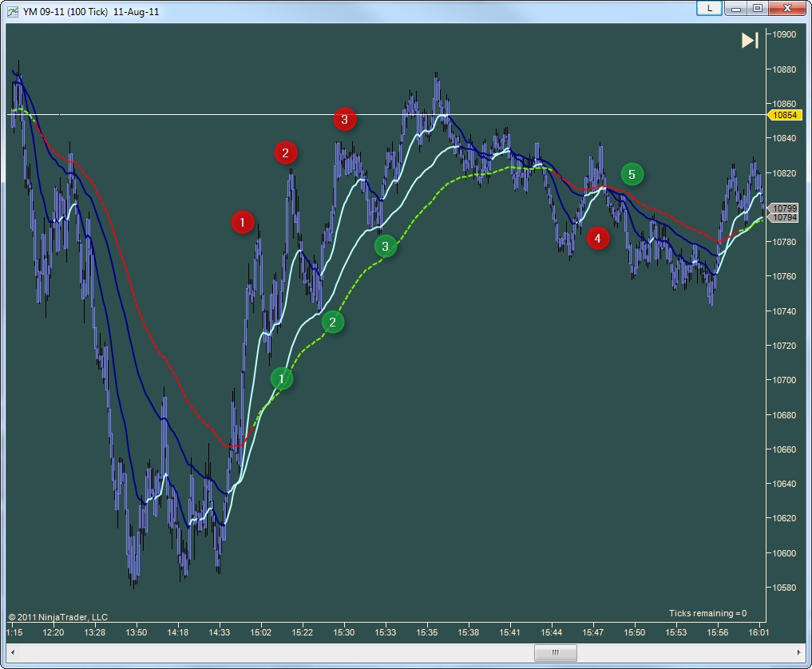812x669 pixels.
Task: Click the horizontal scrollbar thumb
Action: click(x=555, y=652)
